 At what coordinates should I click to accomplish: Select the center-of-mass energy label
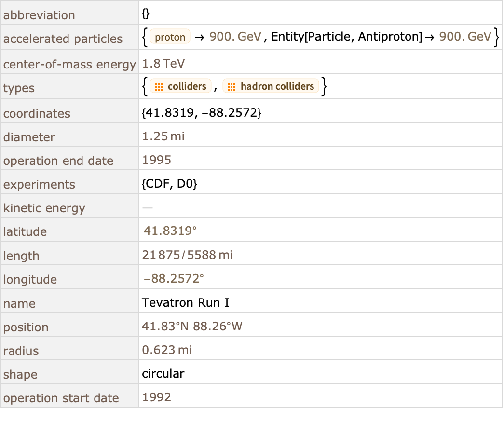click(x=70, y=64)
